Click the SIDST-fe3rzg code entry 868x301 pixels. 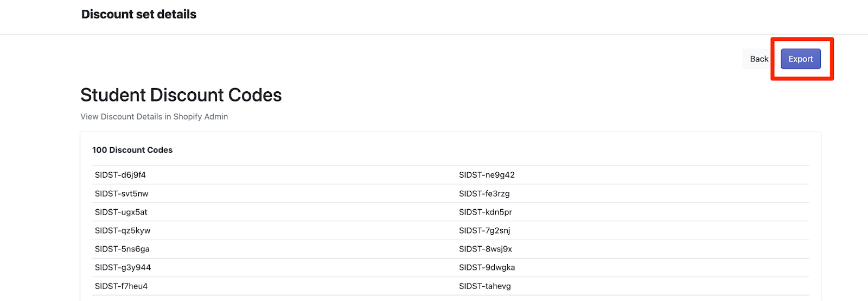click(x=484, y=193)
